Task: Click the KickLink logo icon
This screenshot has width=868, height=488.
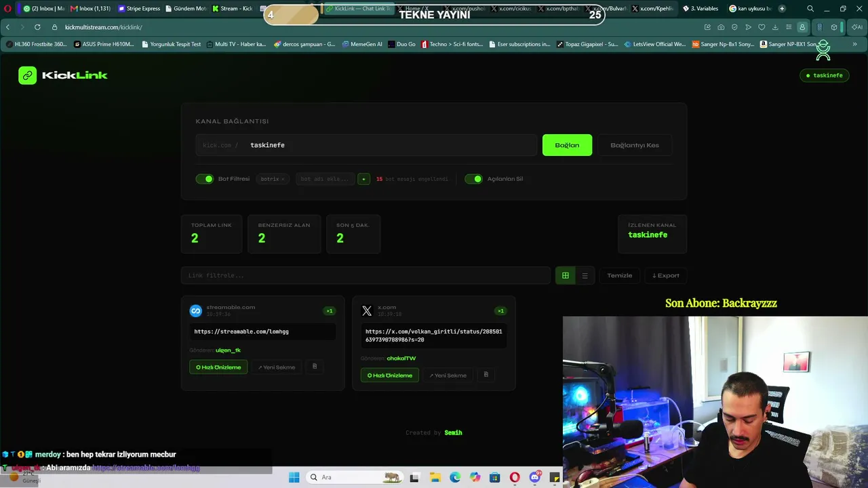Action: 27,75
